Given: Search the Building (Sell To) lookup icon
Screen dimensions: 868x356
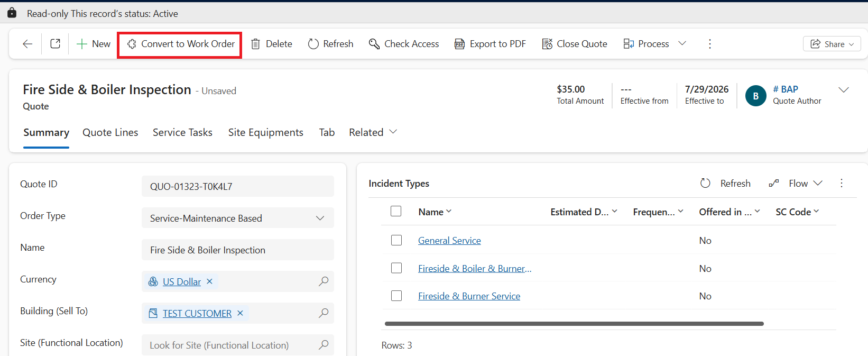Looking at the screenshot, I should [324, 313].
